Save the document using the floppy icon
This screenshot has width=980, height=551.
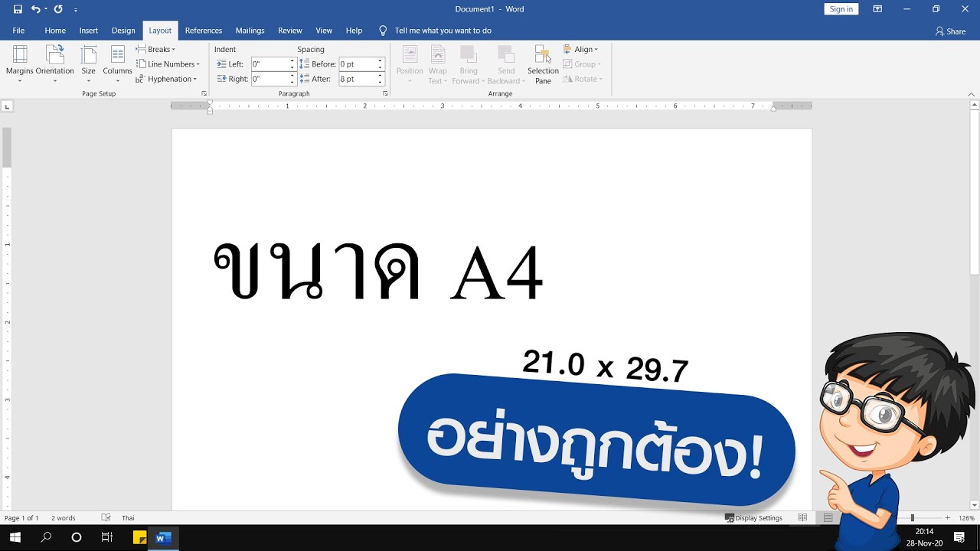point(18,9)
